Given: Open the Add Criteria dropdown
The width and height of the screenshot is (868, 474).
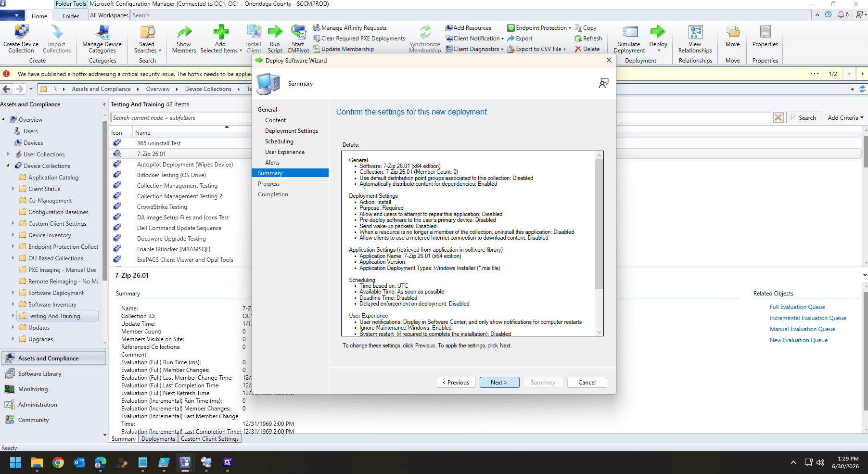Looking at the screenshot, I should coord(845,117).
